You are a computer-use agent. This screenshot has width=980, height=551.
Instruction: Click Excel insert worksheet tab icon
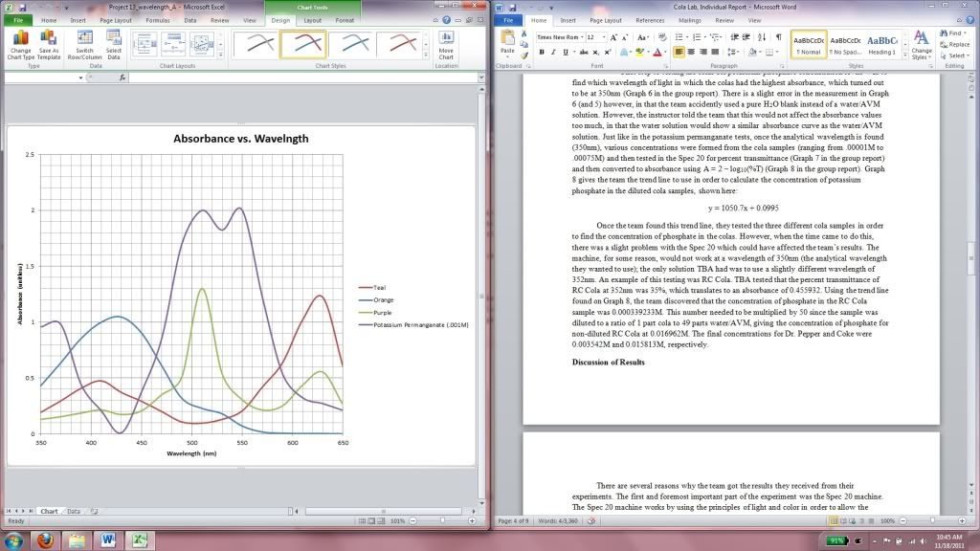point(95,511)
